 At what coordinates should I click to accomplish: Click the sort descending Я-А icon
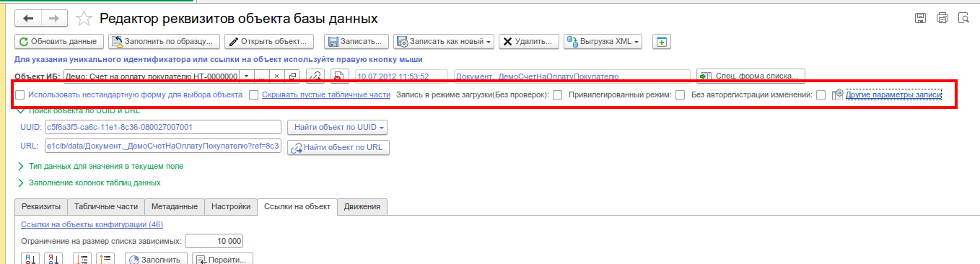53,259
